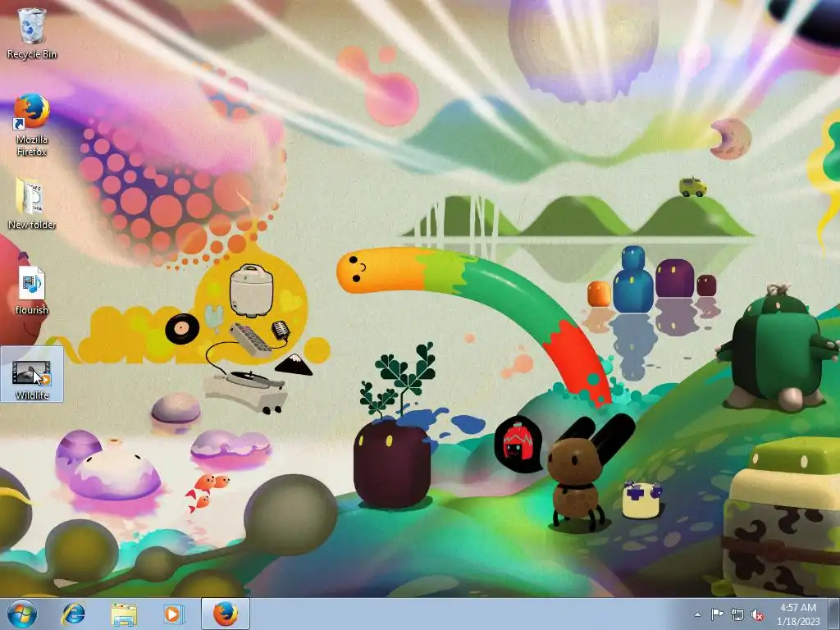Open Windows Explorer from the taskbar

[x=124, y=614]
